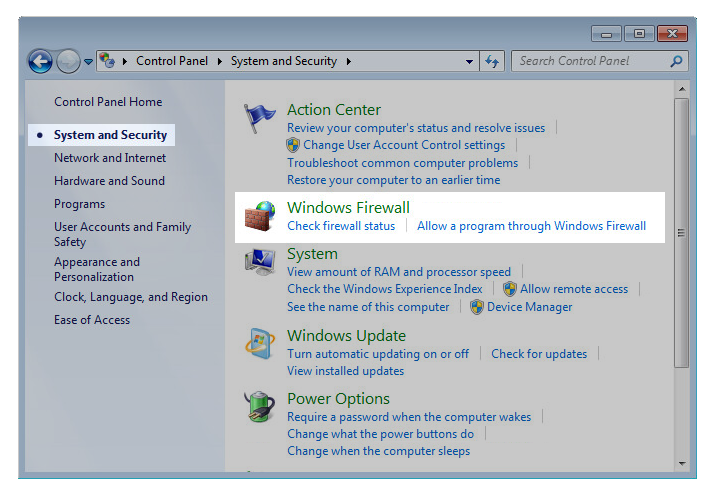
Task: Open Change User Account Control settings
Action: 404,145
